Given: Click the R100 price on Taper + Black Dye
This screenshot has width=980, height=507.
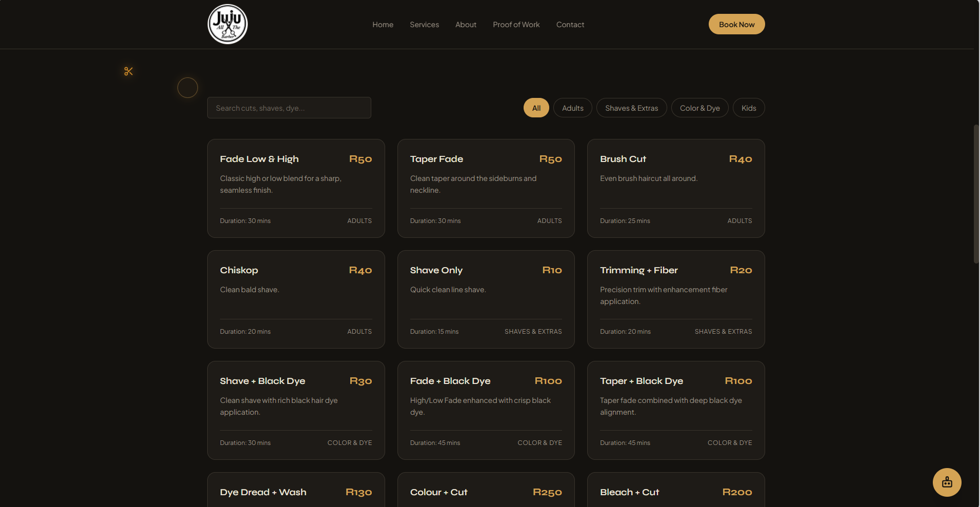Looking at the screenshot, I should pyautogui.click(x=738, y=381).
